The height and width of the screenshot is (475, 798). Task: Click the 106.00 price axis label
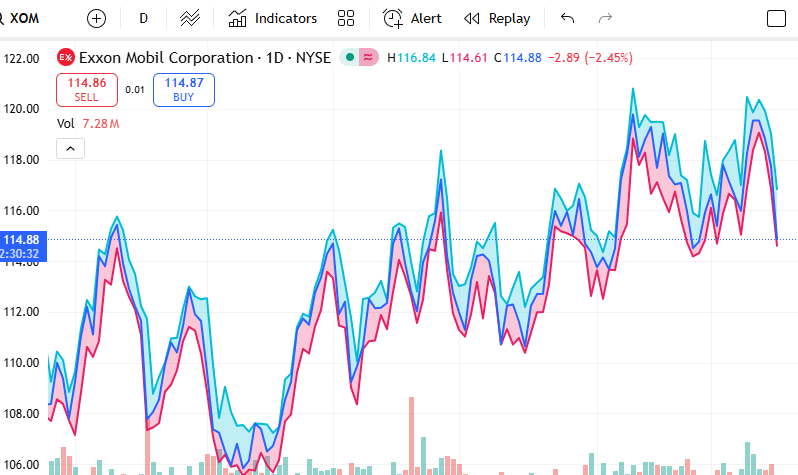(x=21, y=465)
